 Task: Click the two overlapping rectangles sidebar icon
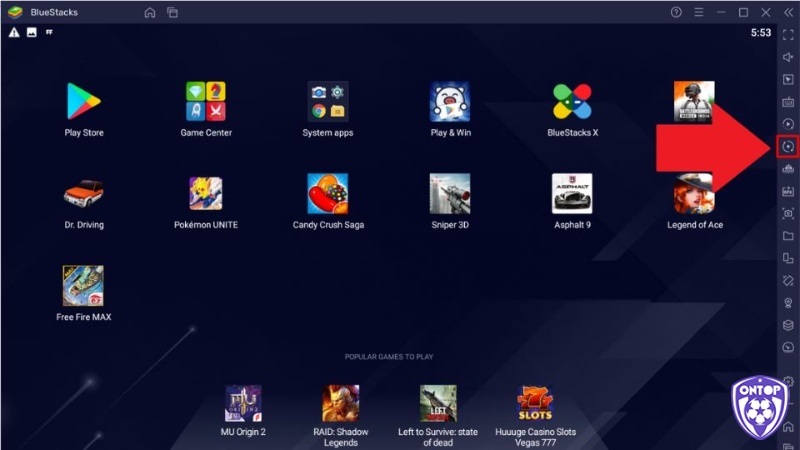pos(788,258)
